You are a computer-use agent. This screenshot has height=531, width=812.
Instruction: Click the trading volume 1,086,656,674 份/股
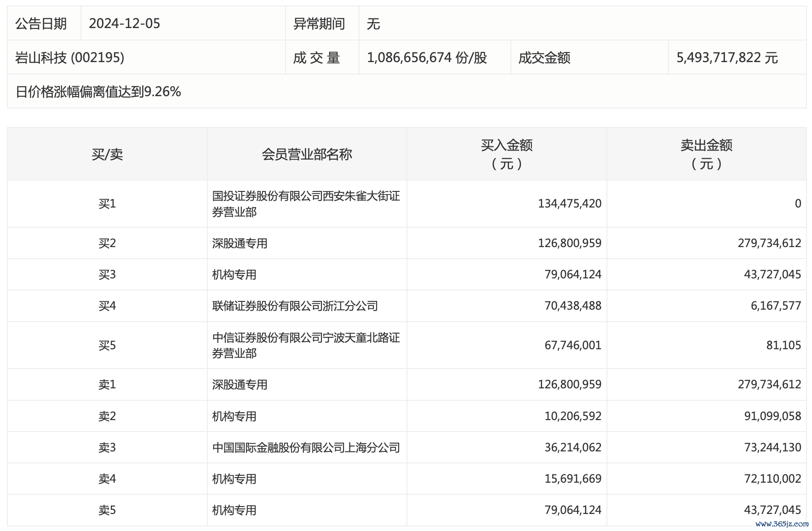[427, 58]
